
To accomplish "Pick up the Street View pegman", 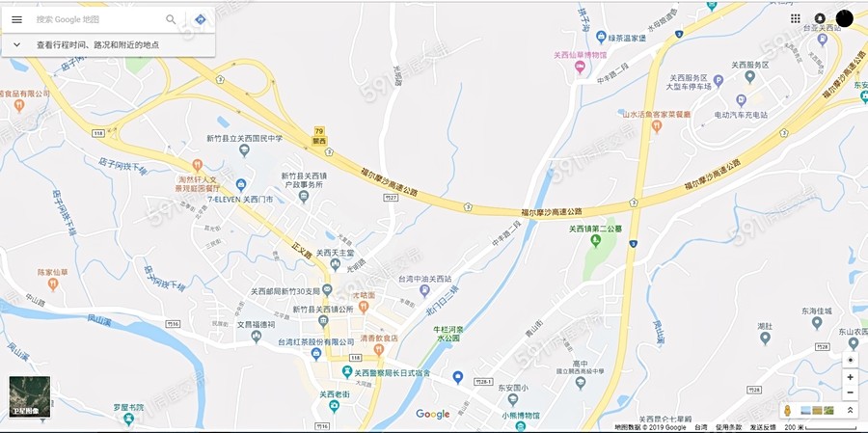I will pos(788,410).
